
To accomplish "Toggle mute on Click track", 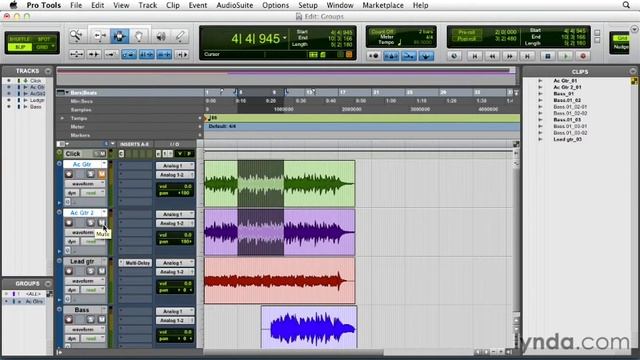I will [102, 153].
